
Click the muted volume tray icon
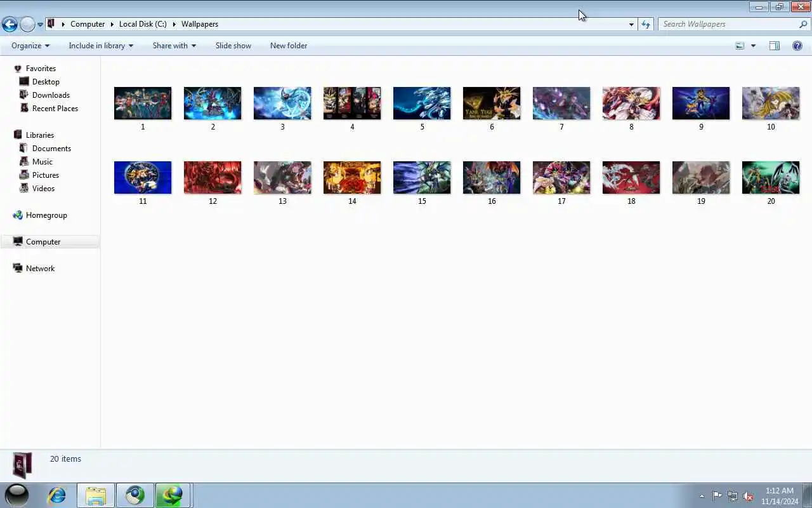pyautogui.click(x=748, y=496)
